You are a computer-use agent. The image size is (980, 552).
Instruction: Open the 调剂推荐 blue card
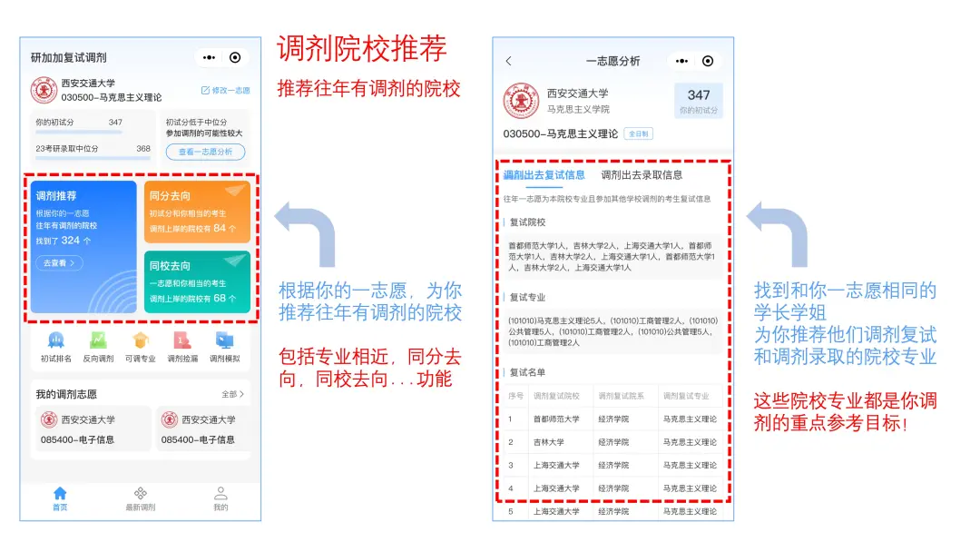click(x=83, y=247)
